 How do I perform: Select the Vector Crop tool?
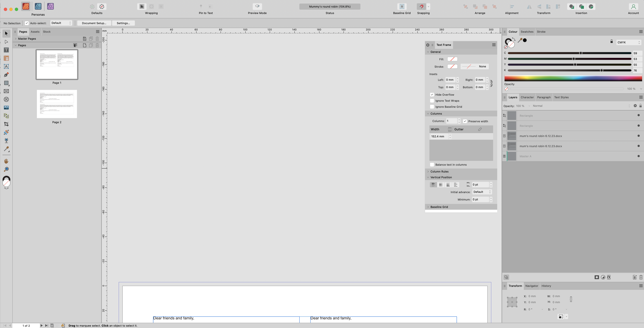[x=6, y=124]
